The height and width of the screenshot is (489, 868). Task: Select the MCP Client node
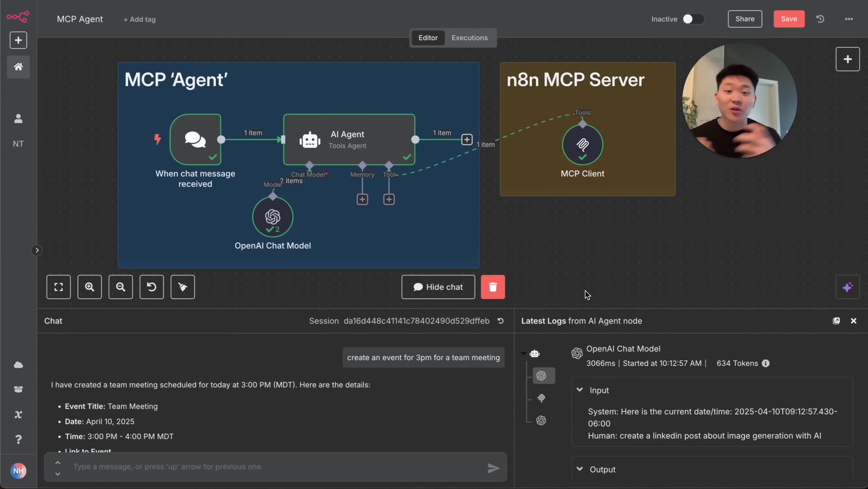pyautogui.click(x=582, y=145)
